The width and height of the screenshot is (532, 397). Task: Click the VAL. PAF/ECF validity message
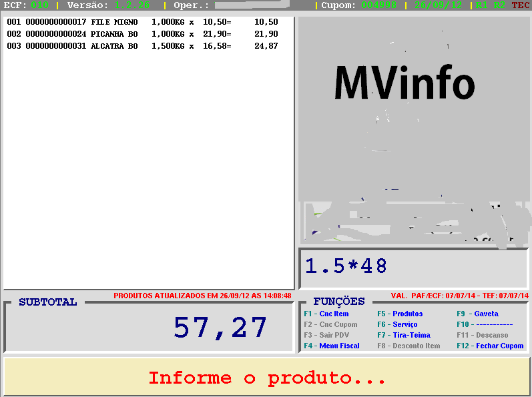(x=460, y=296)
